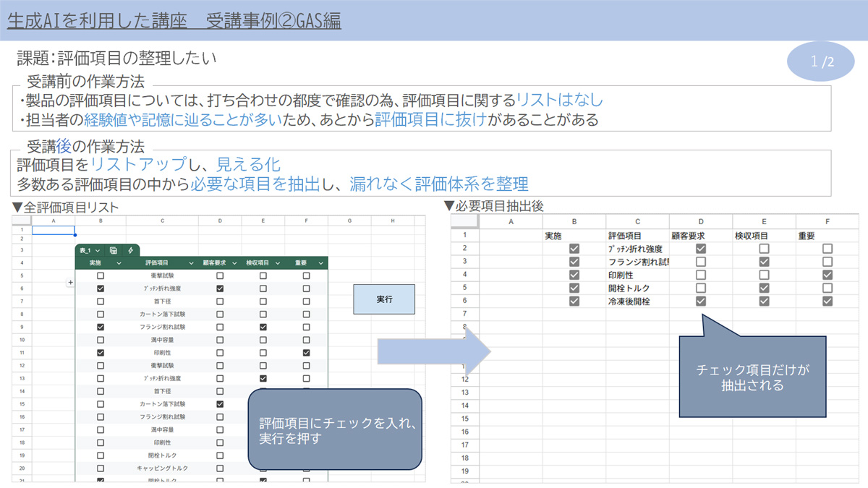Click the large blue arrow between the sheets
Screen dimensions: 868x488
coord(434,352)
